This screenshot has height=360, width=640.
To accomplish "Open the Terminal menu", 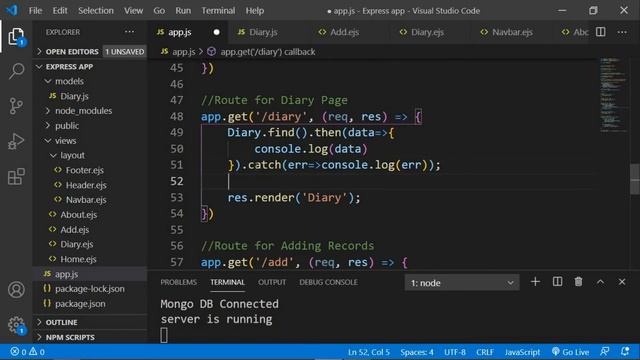I will click(218, 11).
